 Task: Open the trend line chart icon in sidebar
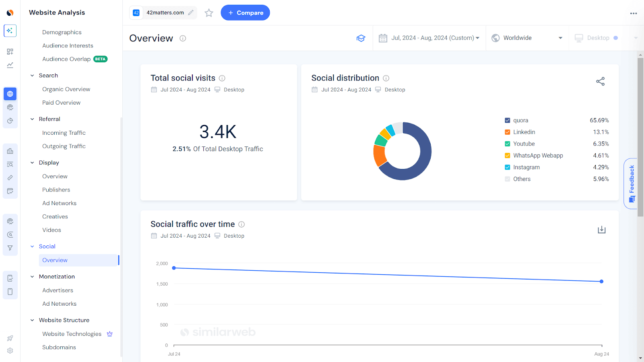10,65
